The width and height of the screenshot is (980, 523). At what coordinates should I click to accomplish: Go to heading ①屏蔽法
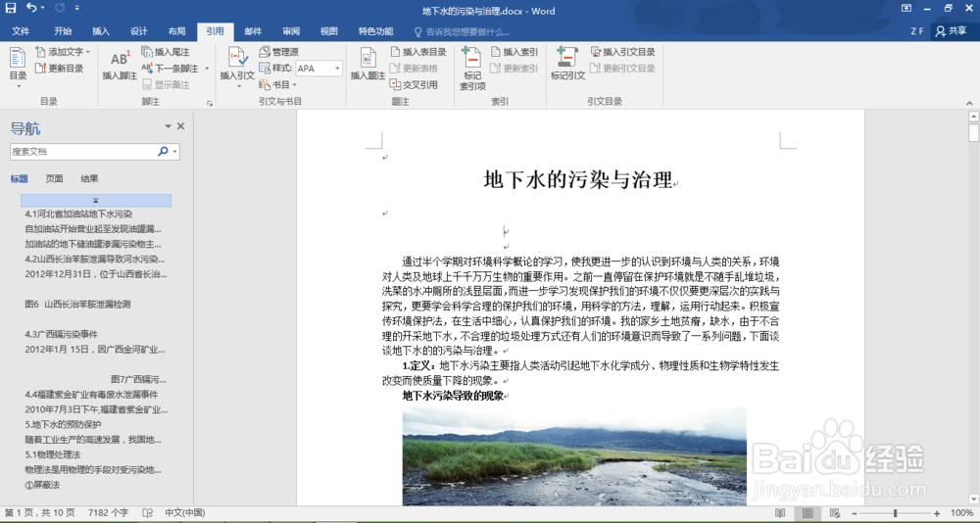42,484
